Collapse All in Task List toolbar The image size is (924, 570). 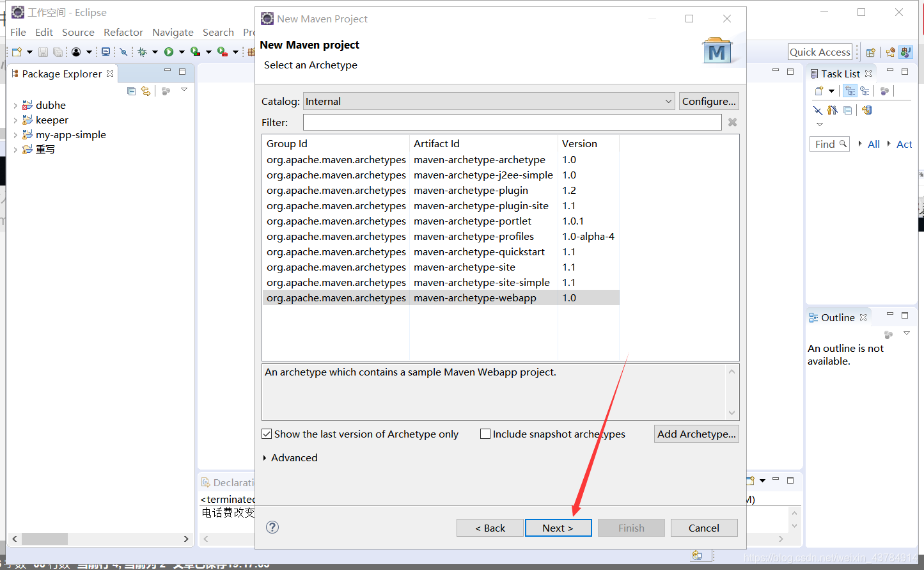point(848,110)
